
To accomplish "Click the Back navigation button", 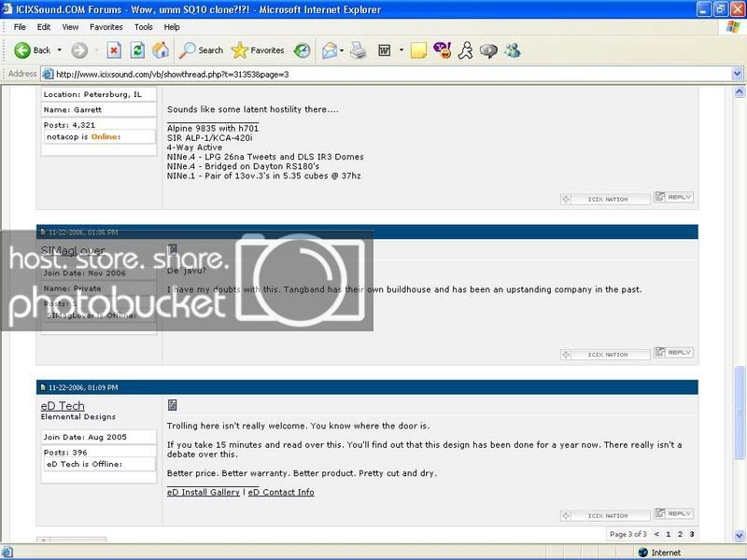I will (x=33, y=50).
